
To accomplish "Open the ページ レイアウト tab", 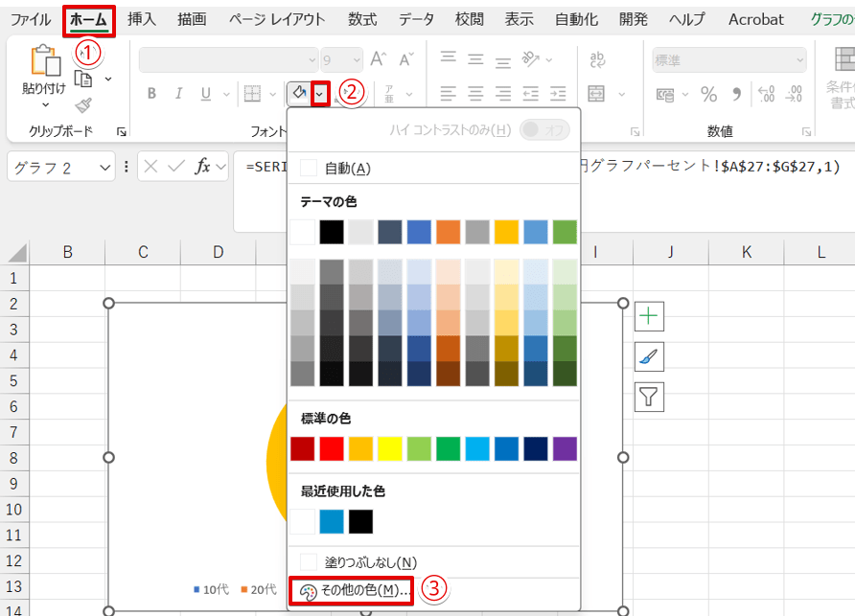I will coord(277,19).
